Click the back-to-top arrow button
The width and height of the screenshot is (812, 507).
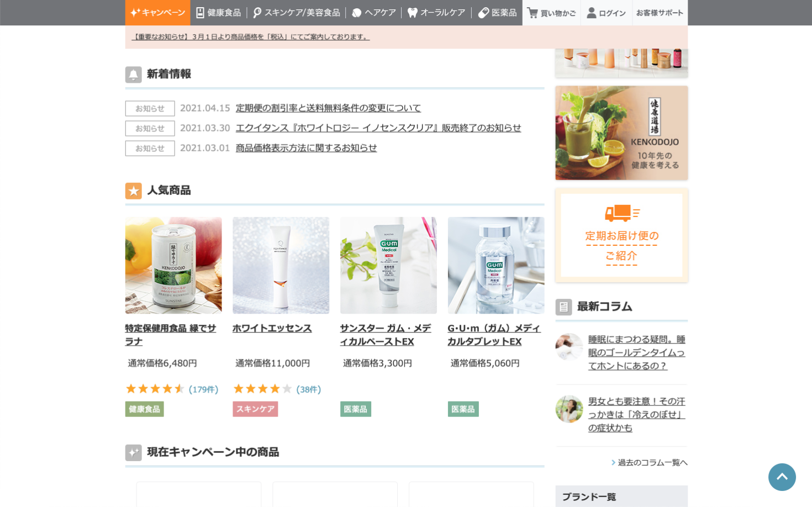coord(782,477)
